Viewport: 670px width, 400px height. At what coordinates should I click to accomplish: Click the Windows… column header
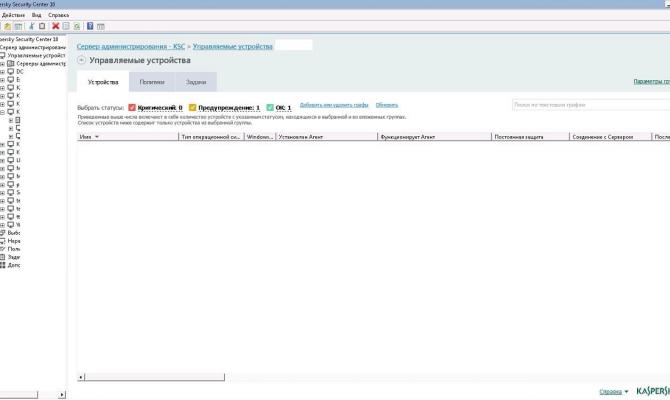(260, 137)
